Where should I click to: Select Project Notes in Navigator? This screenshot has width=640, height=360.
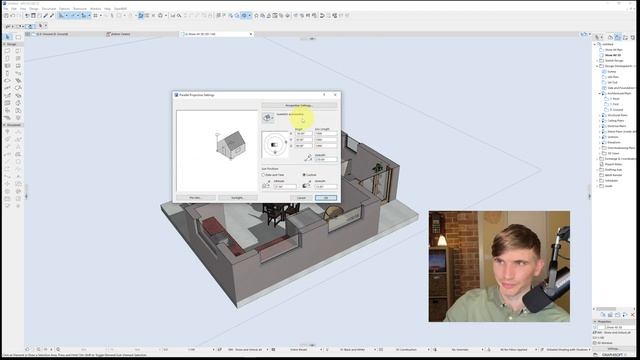(x=613, y=164)
